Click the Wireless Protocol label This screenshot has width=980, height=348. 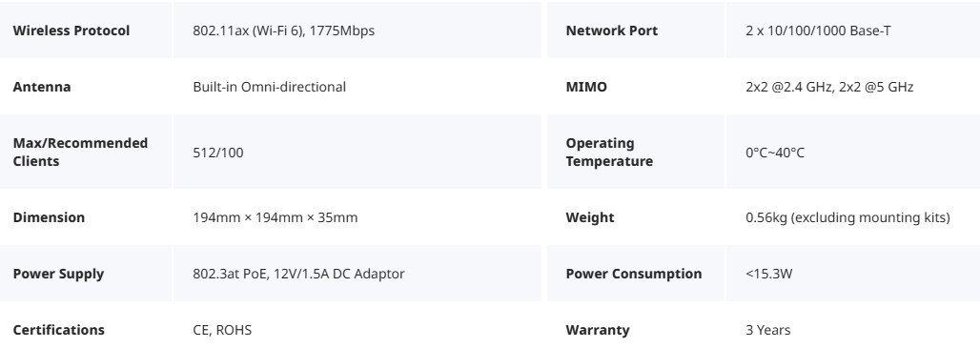point(71,31)
